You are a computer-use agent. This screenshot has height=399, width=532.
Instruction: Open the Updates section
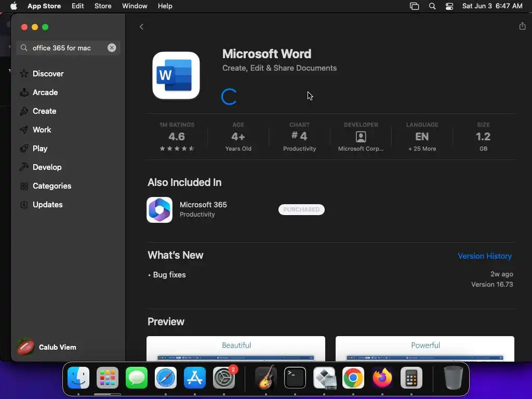click(x=47, y=204)
